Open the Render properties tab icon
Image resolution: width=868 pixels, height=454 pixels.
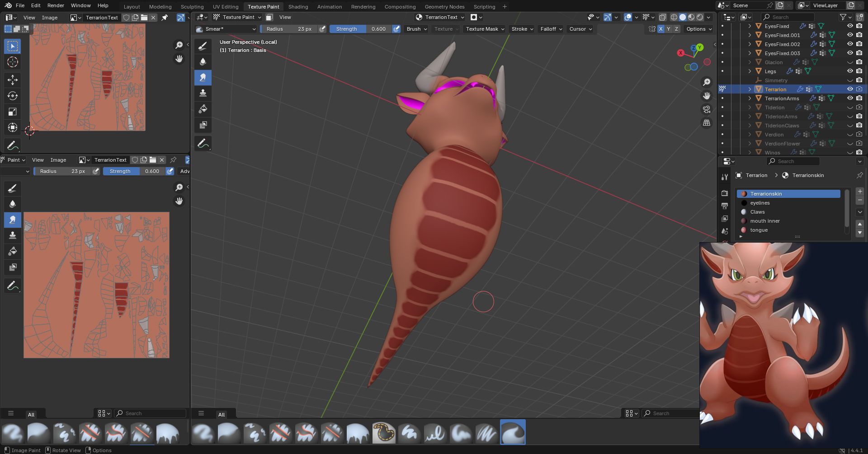[725, 193]
